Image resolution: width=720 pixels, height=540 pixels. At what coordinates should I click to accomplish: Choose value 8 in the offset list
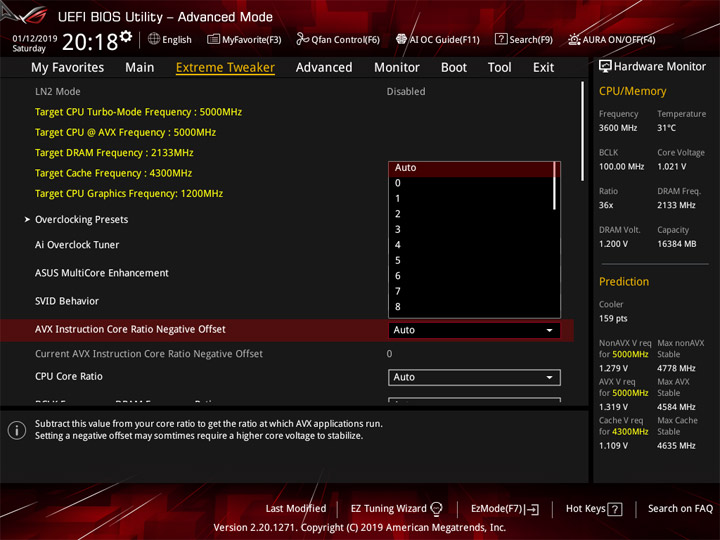(471, 307)
